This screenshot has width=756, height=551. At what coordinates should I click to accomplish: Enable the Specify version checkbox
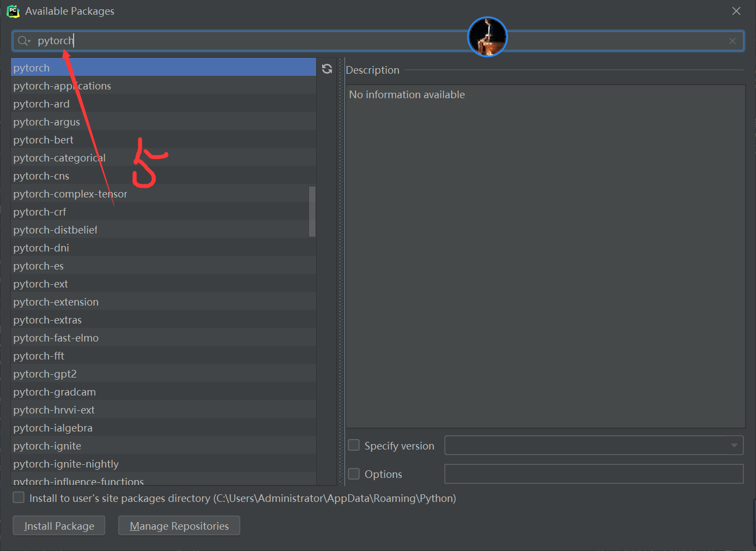coord(354,445)
